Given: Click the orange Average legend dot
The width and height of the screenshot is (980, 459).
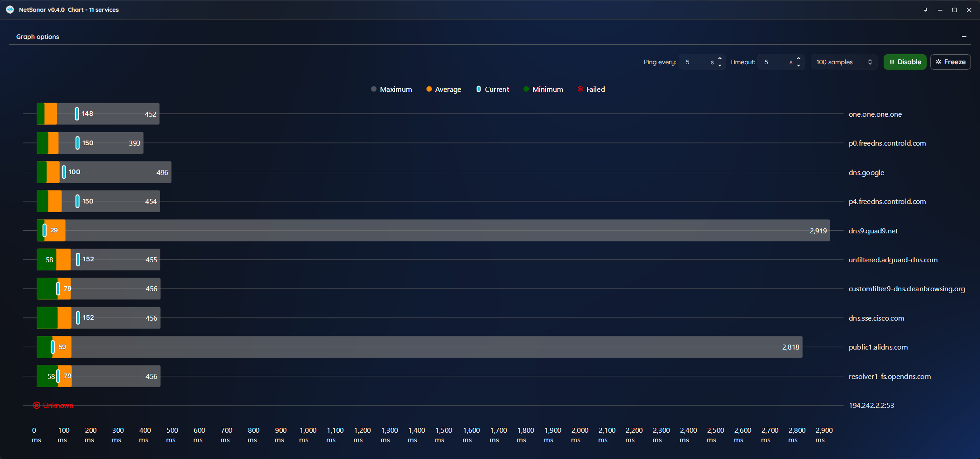Looking at the screenshot, I should (429, 89).
